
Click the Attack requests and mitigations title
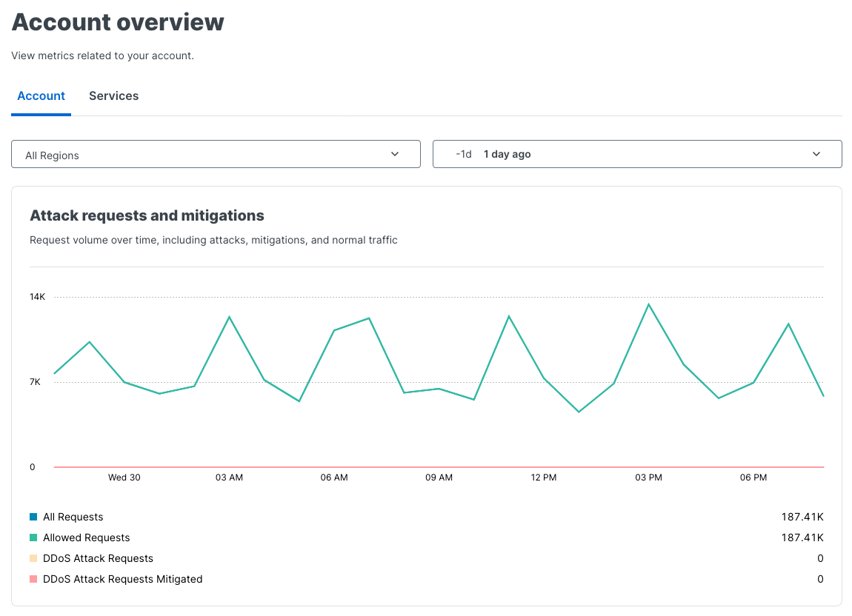tap(147, 215)
